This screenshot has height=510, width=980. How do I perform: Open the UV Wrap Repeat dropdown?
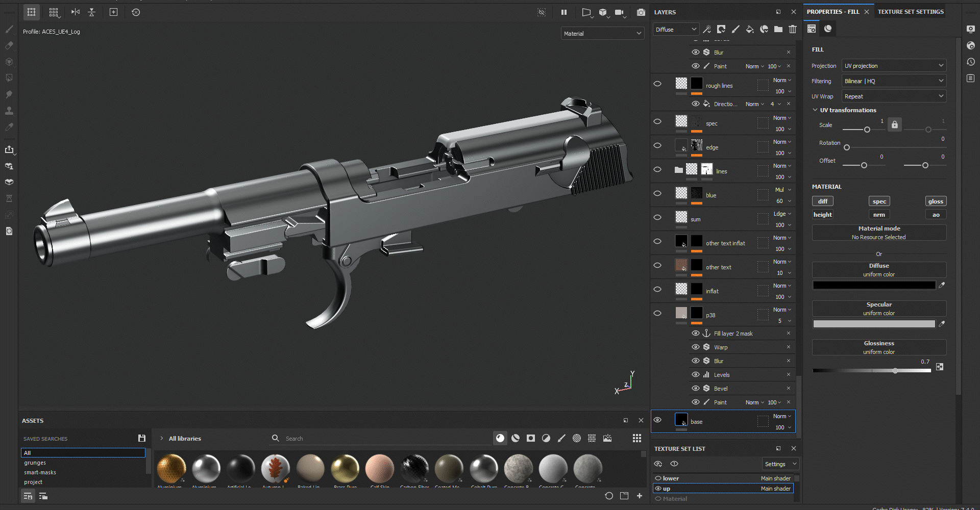tap(893, 96)
